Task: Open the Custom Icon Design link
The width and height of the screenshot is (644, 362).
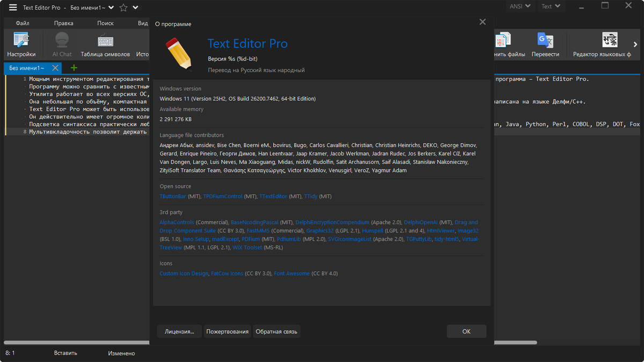Action: point(184,274)
